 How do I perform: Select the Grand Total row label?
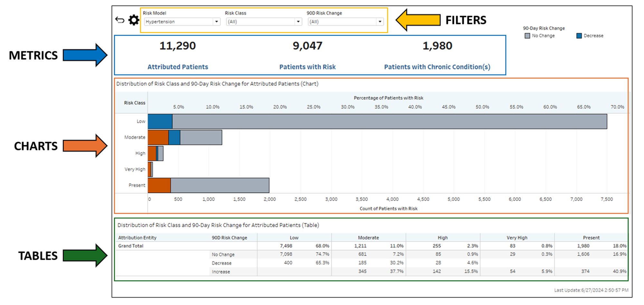[131, 246]
